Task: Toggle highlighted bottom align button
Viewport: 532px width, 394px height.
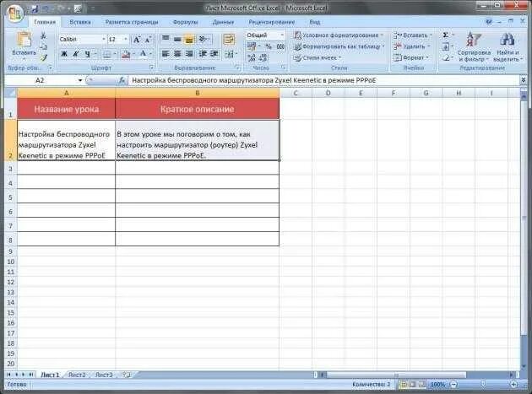Action: [x=189, y=39]
